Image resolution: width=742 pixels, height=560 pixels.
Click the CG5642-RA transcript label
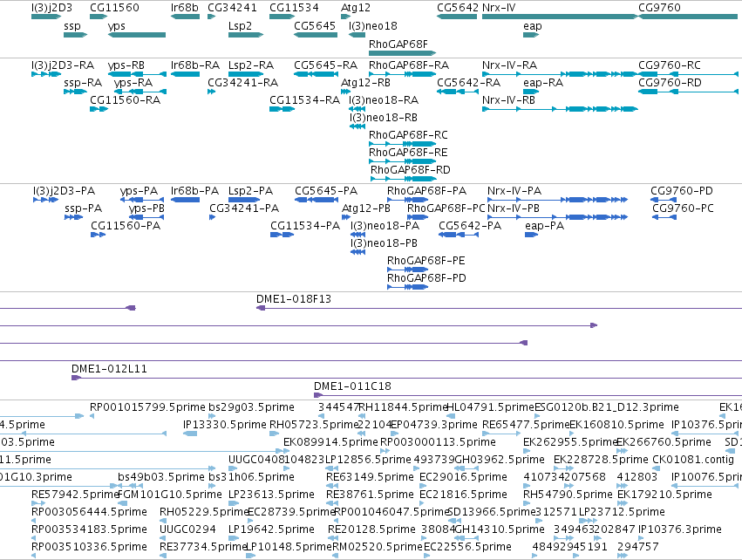coord(468,83)
